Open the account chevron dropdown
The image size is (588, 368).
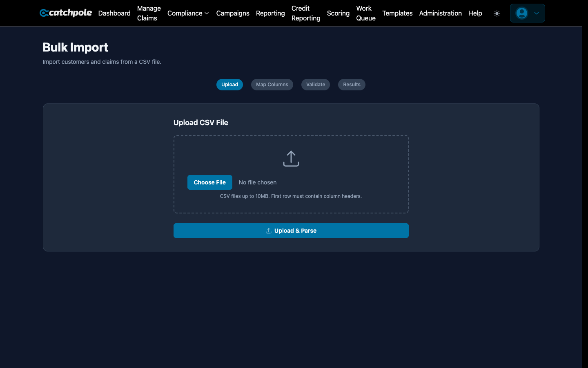tap(535, 13)
